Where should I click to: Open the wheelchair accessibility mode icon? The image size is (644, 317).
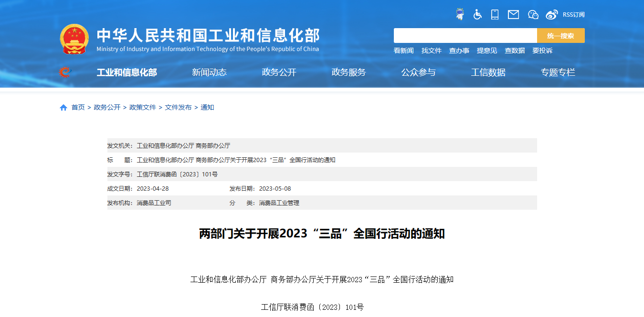pyautogui.click(x=477, y=14)
